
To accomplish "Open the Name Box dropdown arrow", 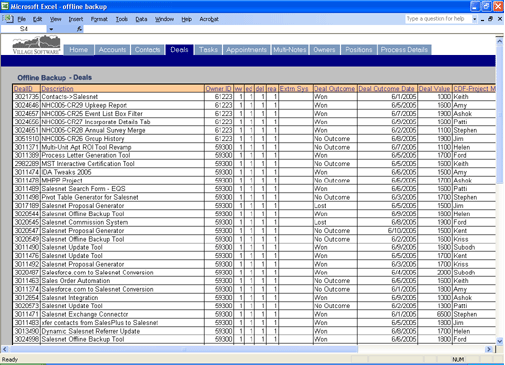I will click(x=51, y=29).
